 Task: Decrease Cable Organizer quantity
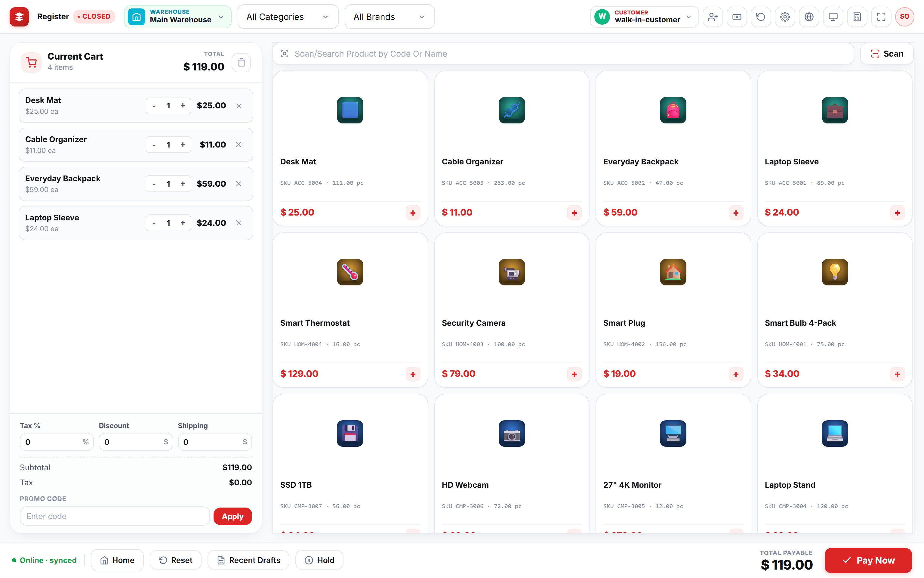[x=154, y=145]
